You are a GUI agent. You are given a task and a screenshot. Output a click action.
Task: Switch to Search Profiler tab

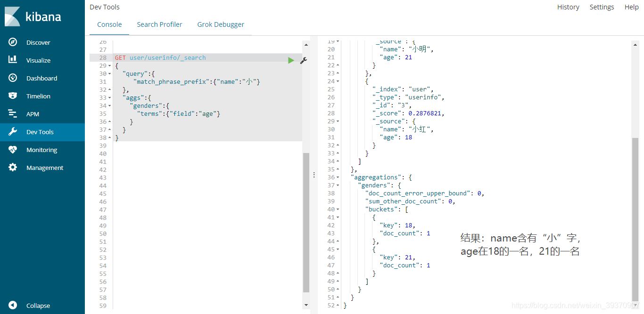point(159,24)
